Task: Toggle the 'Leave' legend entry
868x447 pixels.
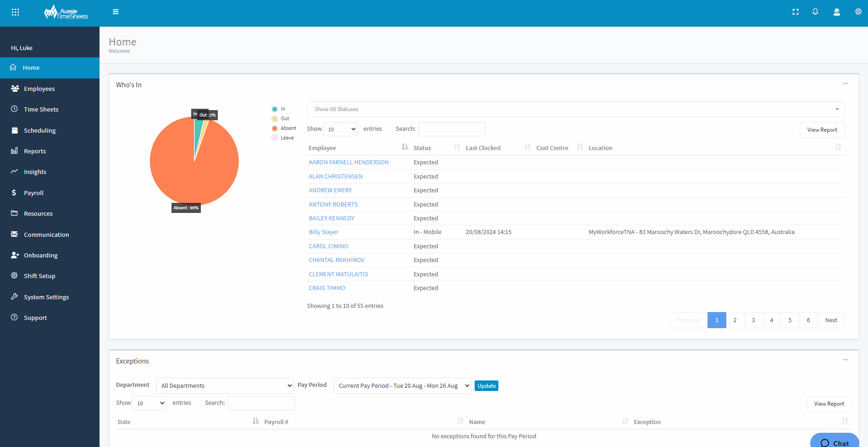Action: click(275, 138)
